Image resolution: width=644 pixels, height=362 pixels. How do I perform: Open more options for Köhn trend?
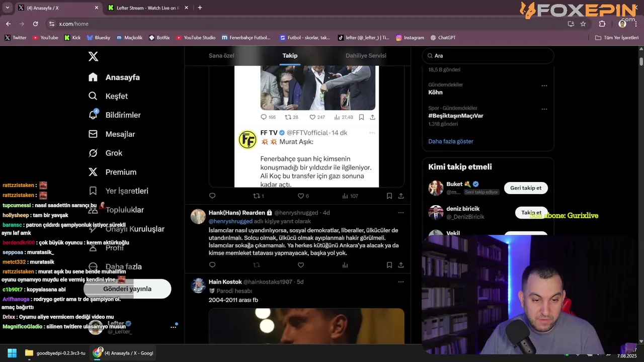click(544, 85)
